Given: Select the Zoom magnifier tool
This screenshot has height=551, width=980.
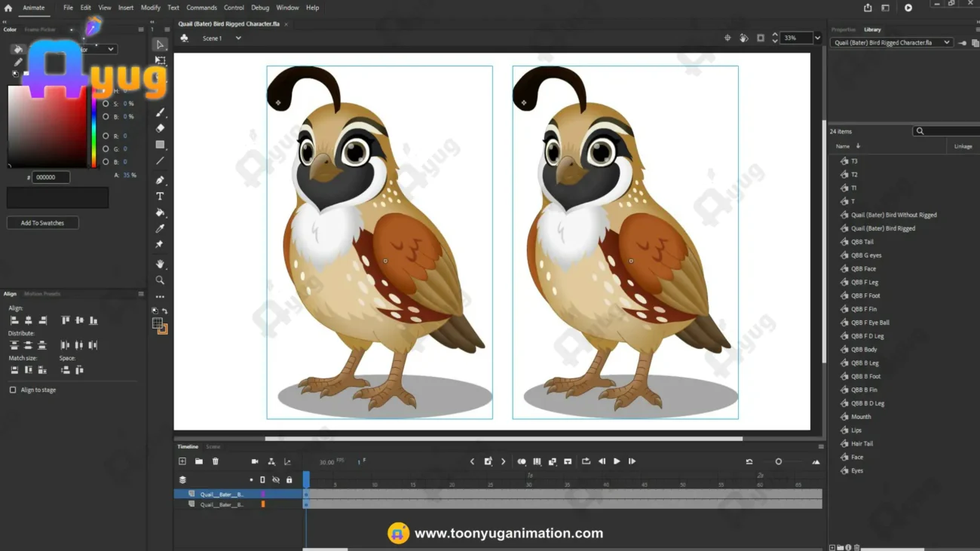Looking at the screenshot, I should (160, 280).
